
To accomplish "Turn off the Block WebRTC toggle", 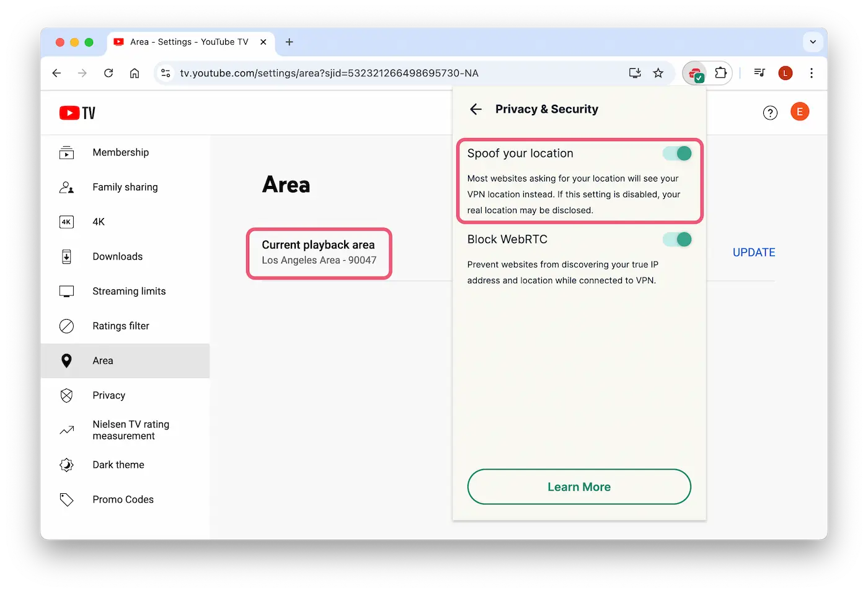I will tap(677, 239).
